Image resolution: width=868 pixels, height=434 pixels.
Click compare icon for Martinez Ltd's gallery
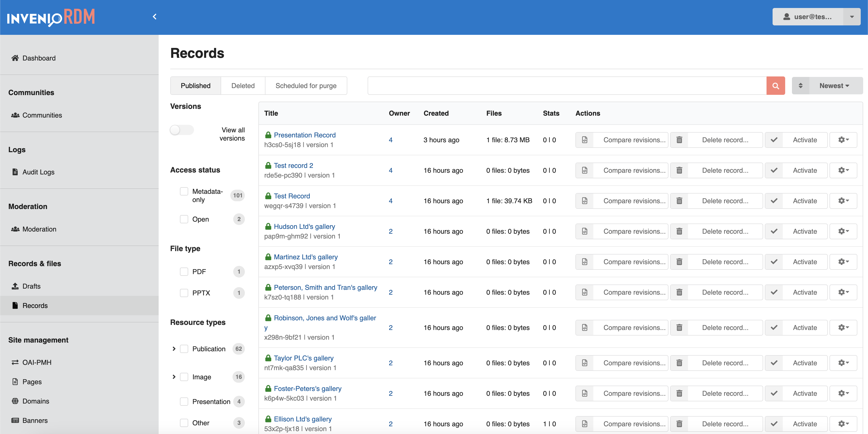pos(585,262)
